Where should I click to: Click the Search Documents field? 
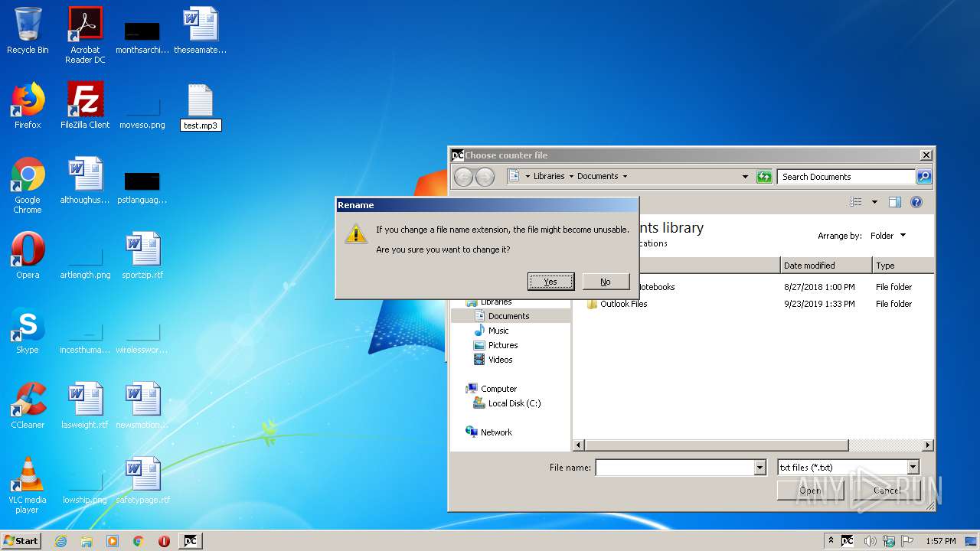(x=846, y=177)
